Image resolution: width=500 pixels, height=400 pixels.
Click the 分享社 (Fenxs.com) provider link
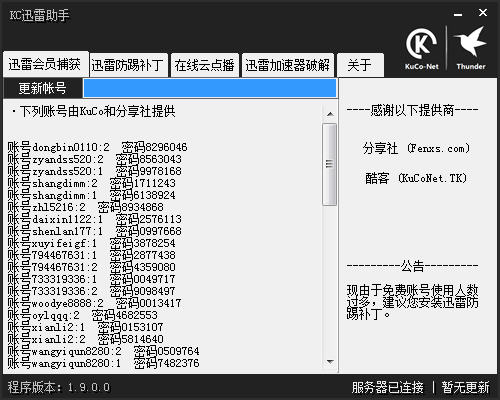pyautogui.click(x=417, y=148)
